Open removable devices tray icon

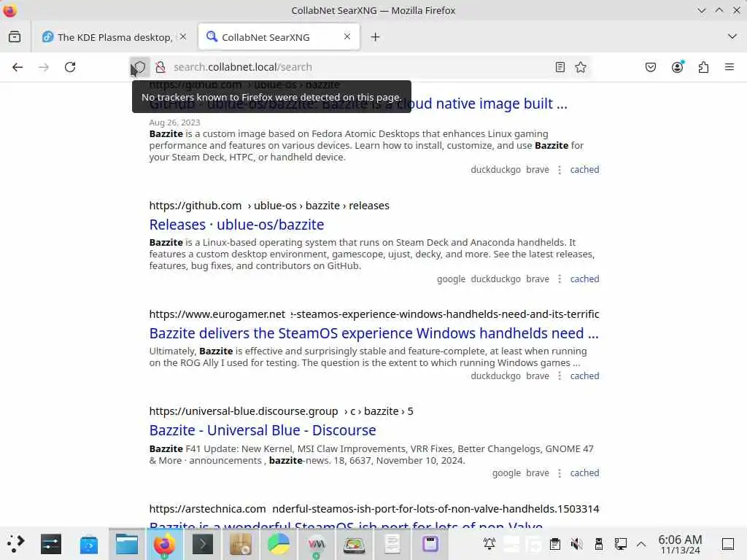click(x=598, y=544)
